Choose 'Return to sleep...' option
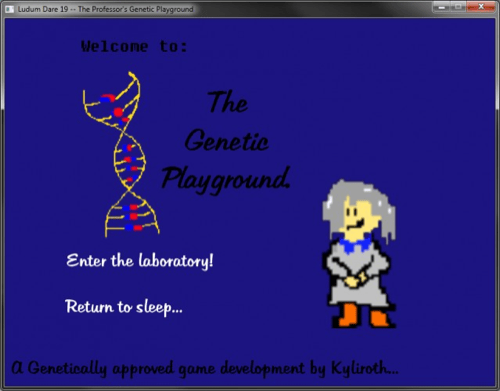 [124, 307]
